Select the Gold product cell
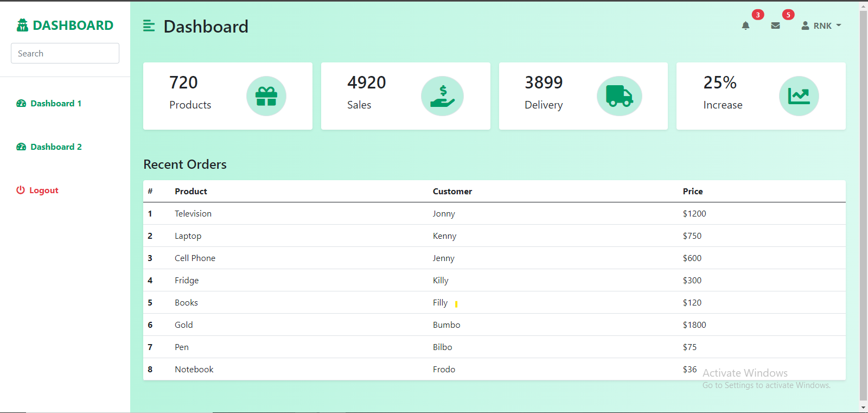Image resolution: width=868 pixels, height=413 pixels. tap(184, 325)
